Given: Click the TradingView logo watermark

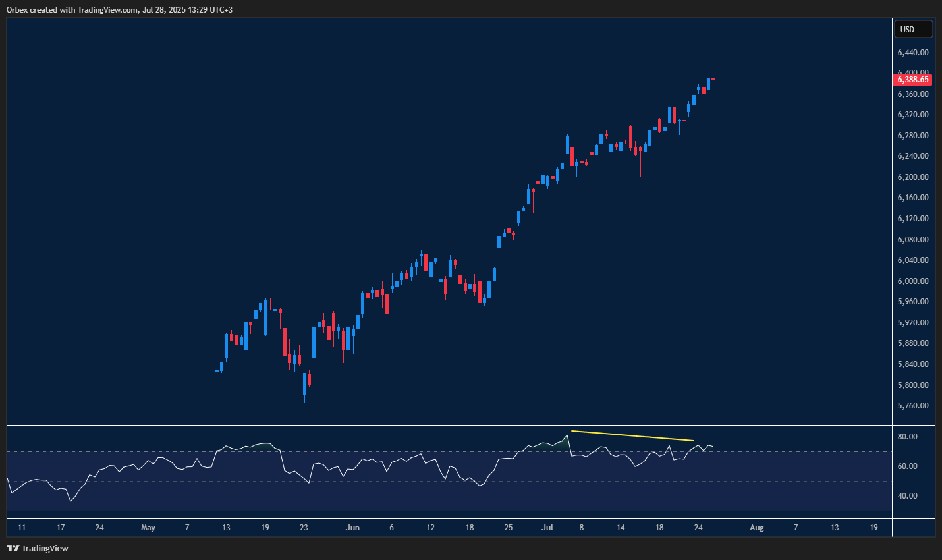Looking at the screenshot, I should coord(46,547).
